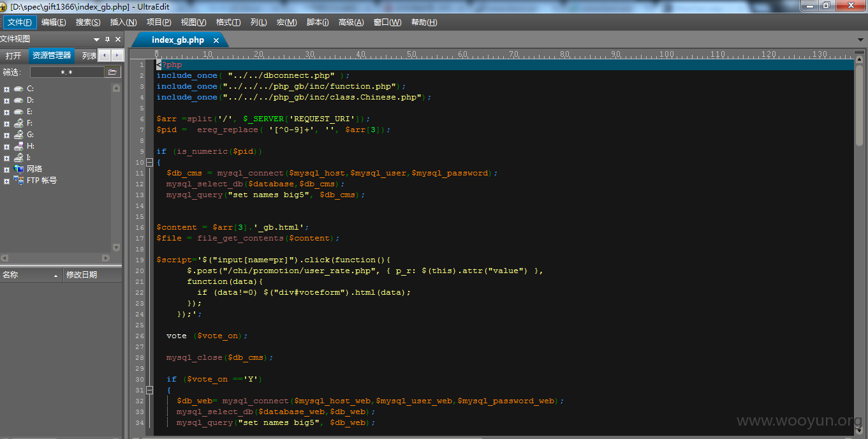Click the 筛选 filter input field
Image resolution: width=868 pixels, height=439 pixels.
click(66, 72)
